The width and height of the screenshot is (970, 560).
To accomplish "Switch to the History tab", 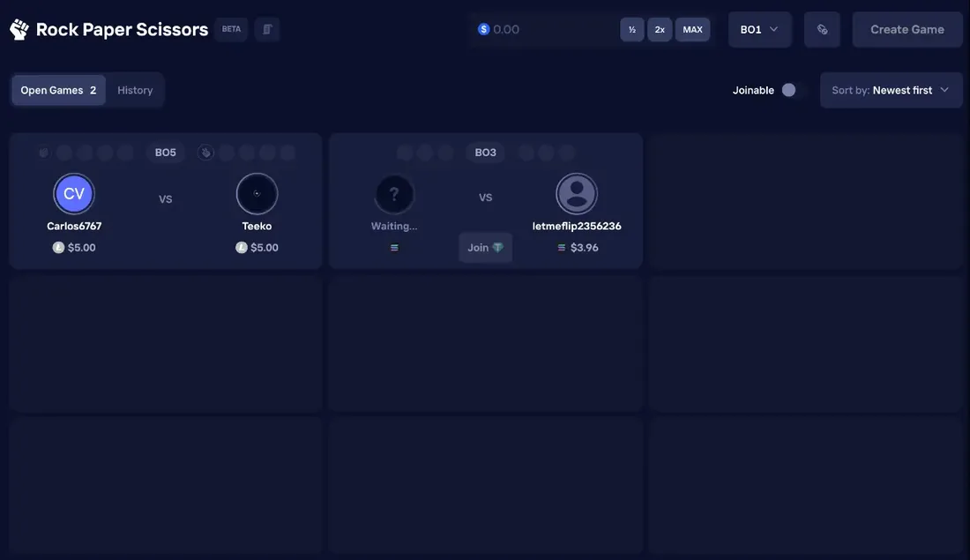I will click(x=135, y=90).
